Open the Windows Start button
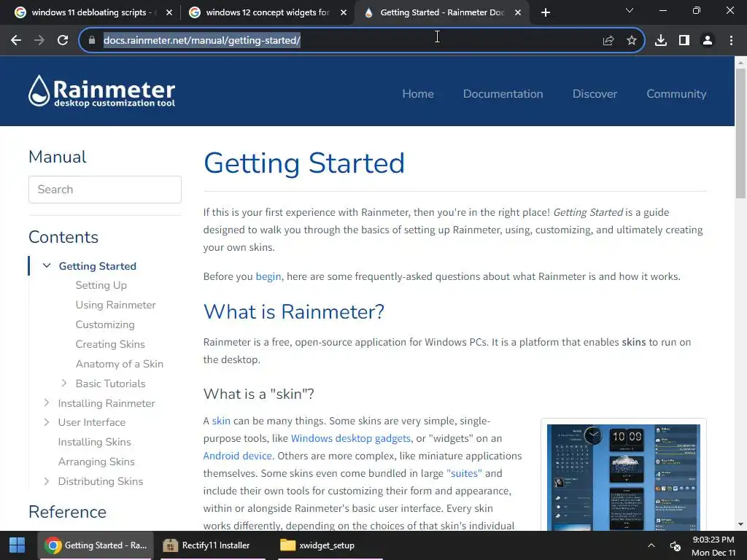 click(18, 545)
